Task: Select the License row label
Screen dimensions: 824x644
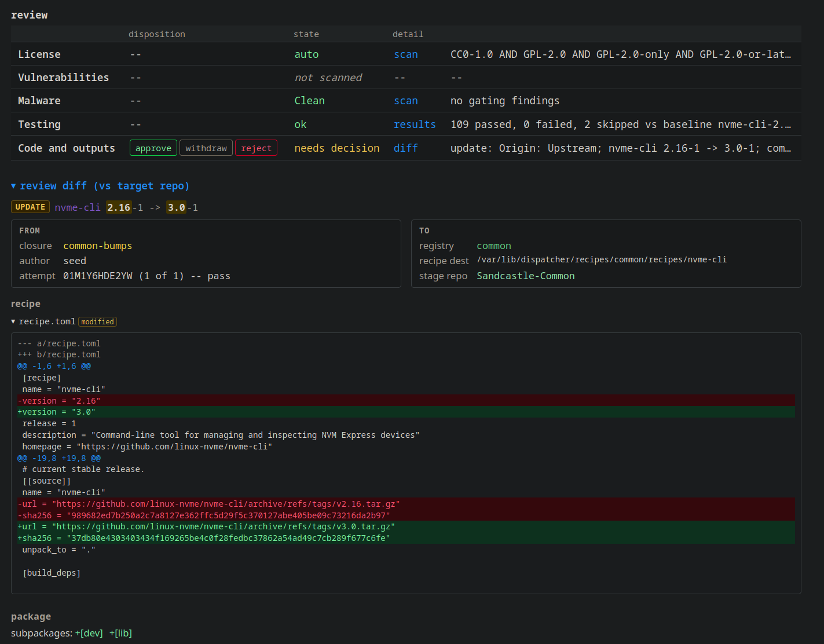Action: [39, 54]
